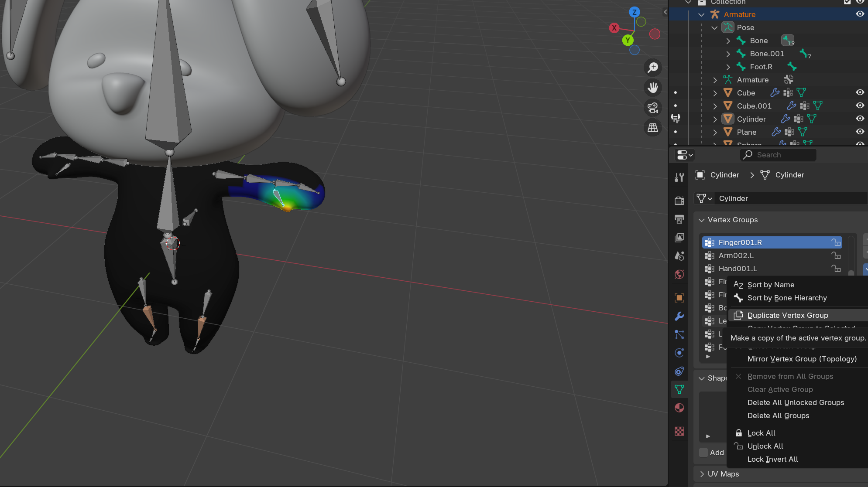The width and height of the screenshot is (868, 487).
Task: Open the World properties tab
Action: (x=679, y=275)
